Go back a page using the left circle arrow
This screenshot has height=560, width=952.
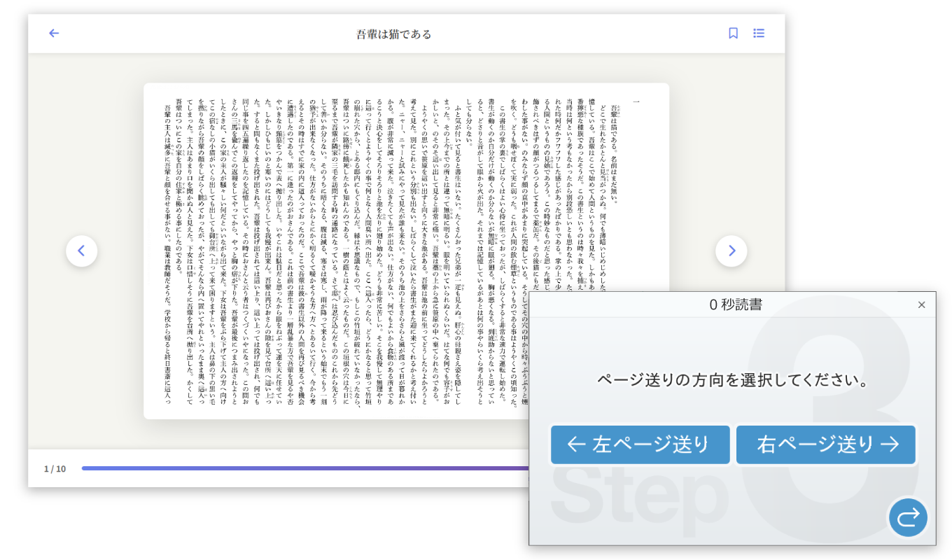point(82,251)
